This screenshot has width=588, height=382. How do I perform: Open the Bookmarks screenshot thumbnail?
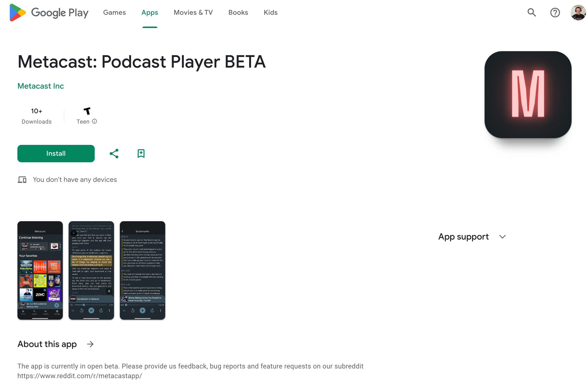[x=142, y=270]
